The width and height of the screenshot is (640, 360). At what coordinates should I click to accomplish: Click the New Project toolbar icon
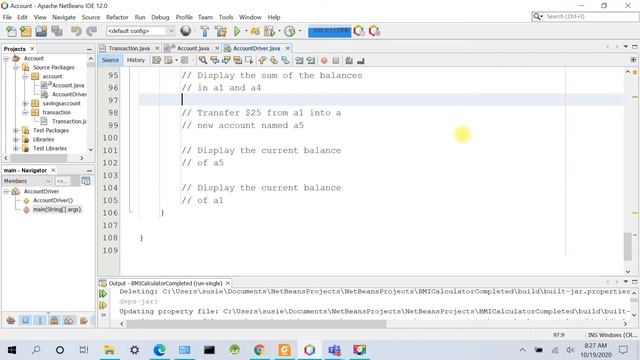(x=26, y=31)
